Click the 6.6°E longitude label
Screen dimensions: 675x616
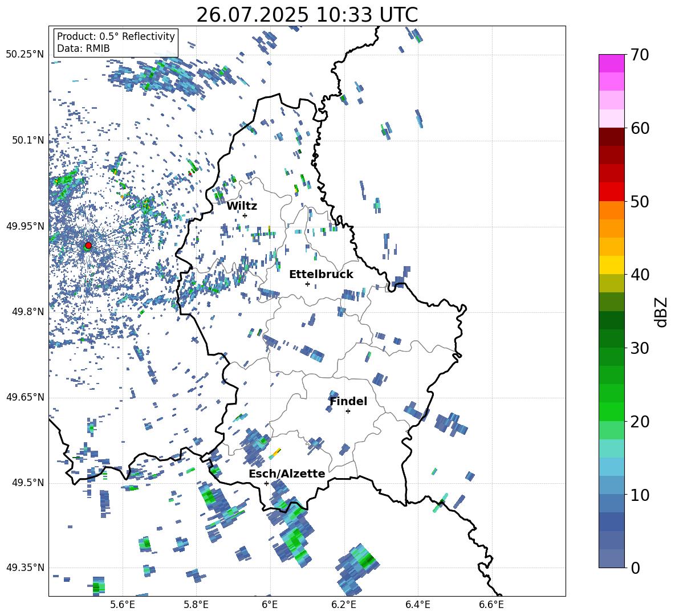tap(491, 605)
